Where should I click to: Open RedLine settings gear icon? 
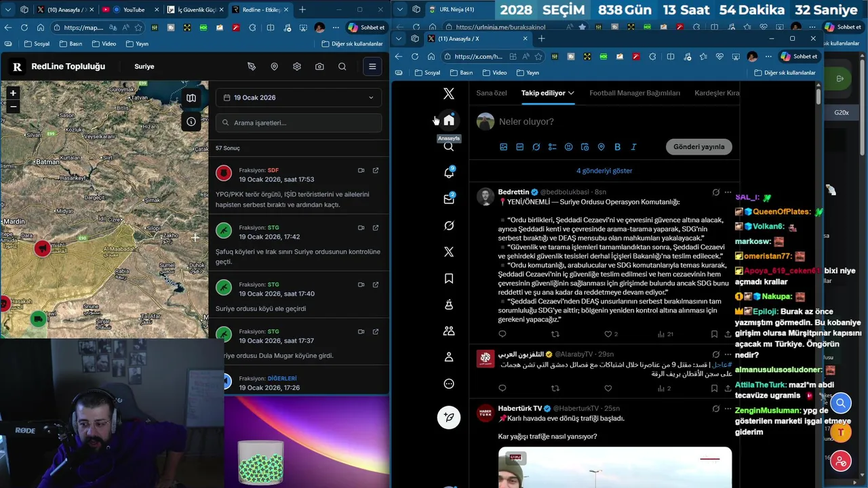pos(296,66)
